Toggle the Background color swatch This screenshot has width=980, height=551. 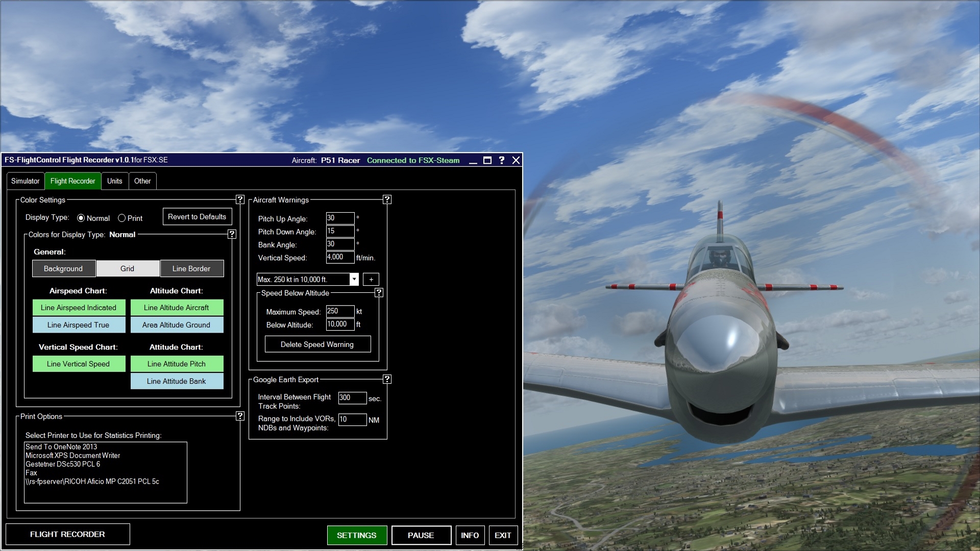(x=63, y=268)
